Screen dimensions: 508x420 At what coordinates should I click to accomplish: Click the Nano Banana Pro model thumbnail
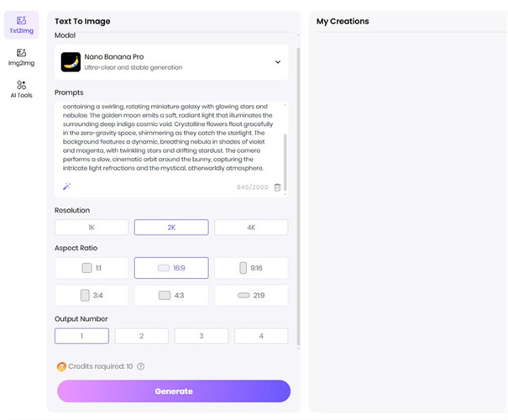point(71,62)
